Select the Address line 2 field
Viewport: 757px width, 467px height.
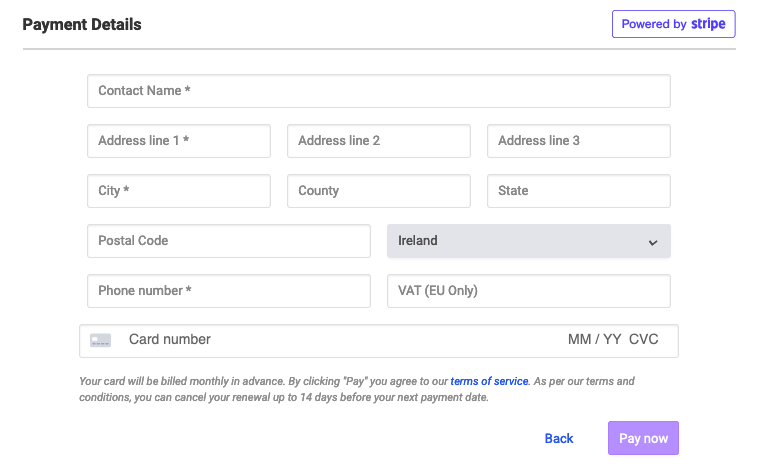pyautogui.click(x=378, y=141)
